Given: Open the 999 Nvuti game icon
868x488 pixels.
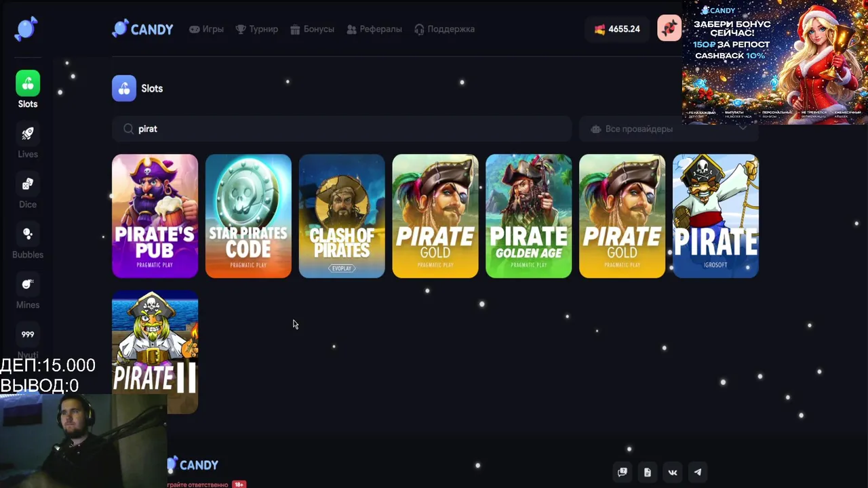Looking at the screenshot, I should tap(28, 334).
